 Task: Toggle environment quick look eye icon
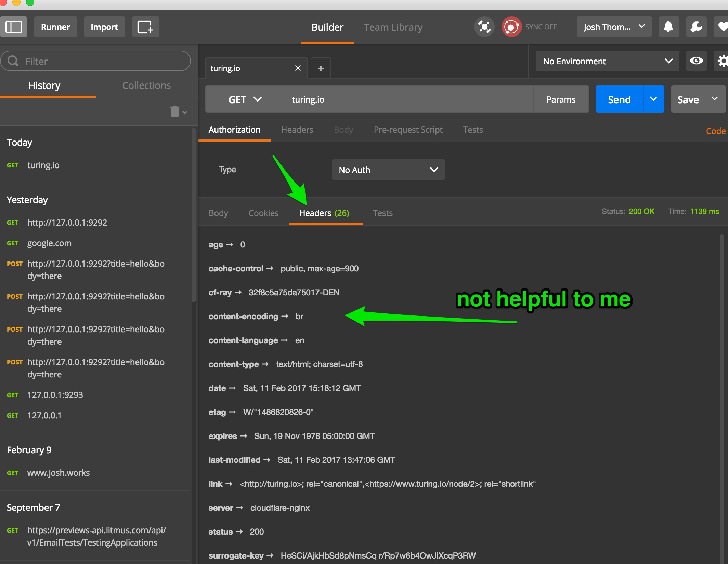[696, 61]
